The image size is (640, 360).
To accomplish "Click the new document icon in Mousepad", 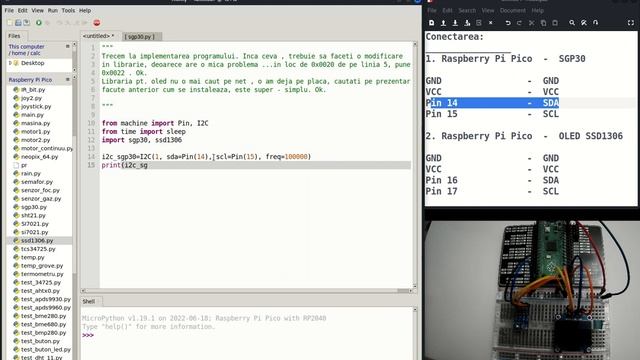I will (431, 23).
